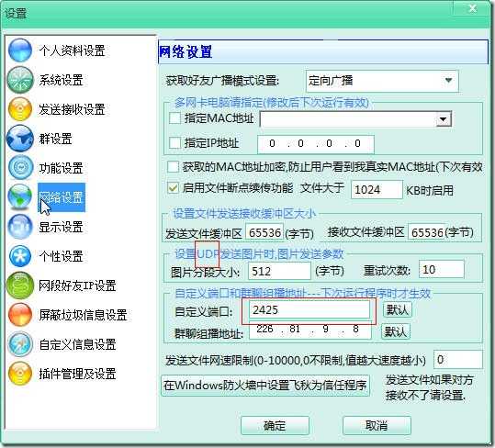Click the yellow icon beside 插件管理及设置

click(20, 374)
